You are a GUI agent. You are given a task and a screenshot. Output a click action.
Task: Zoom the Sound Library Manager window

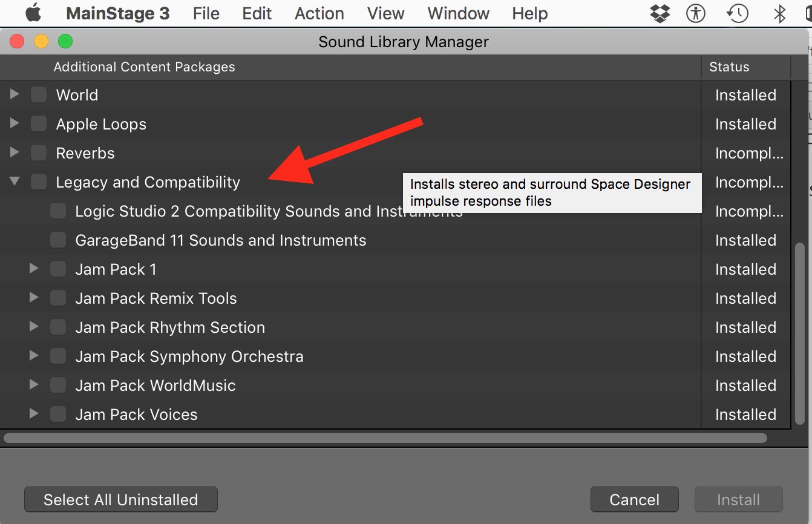[x=65, y=42]
